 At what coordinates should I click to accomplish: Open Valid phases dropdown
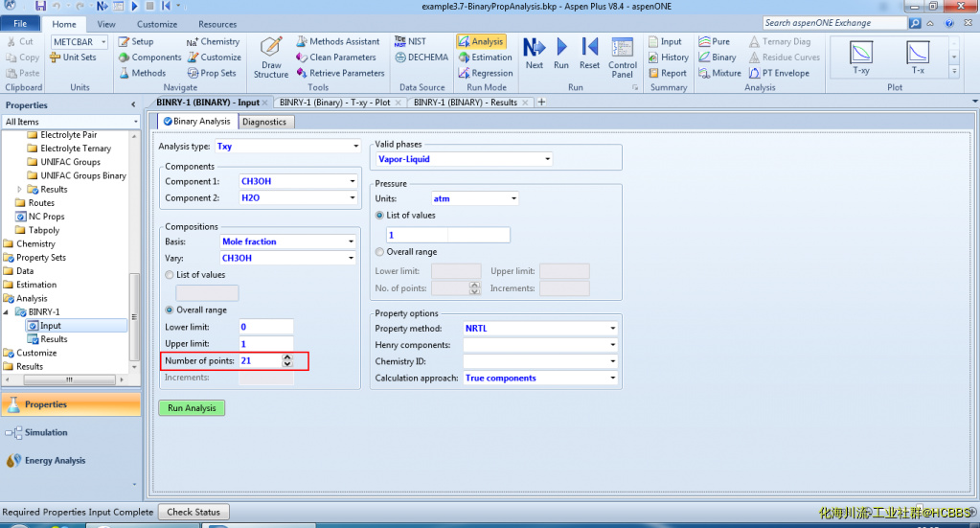[x=464, y=159]
